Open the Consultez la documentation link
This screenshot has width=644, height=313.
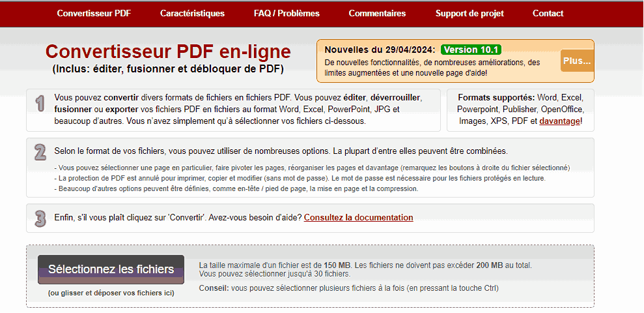pyautogui.click(x=359, y=217)
